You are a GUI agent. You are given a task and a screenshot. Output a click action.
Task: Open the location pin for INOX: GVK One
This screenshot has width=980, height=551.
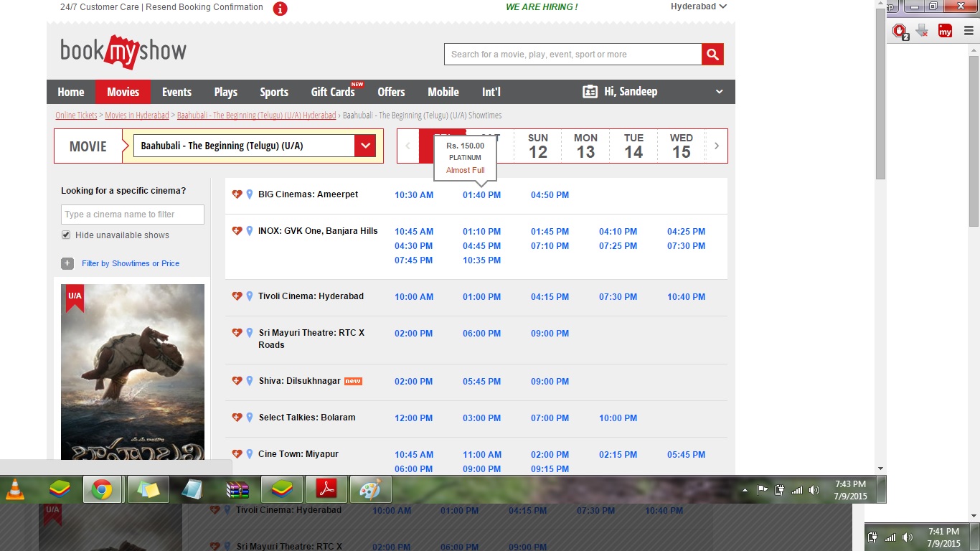[x=250, y=231]
